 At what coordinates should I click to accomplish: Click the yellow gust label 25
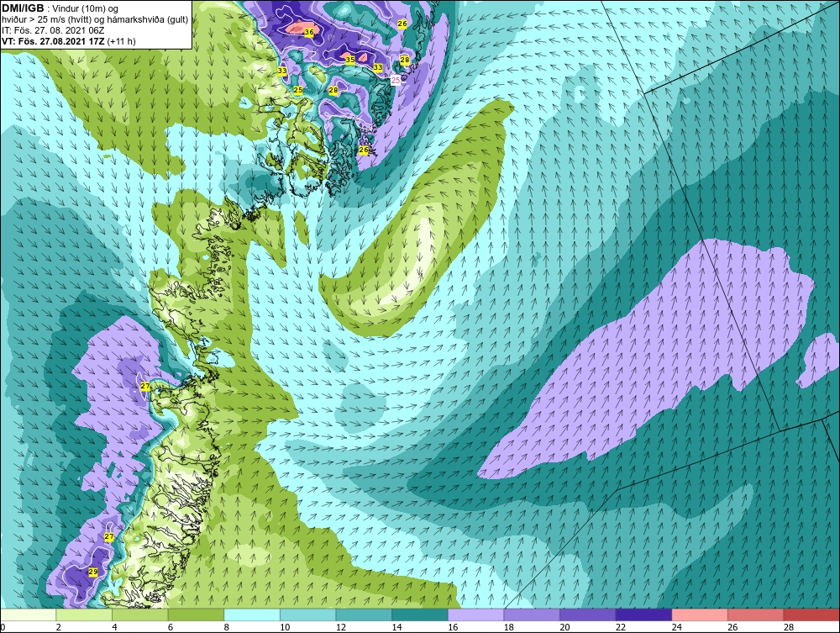[x=298, y=90]
